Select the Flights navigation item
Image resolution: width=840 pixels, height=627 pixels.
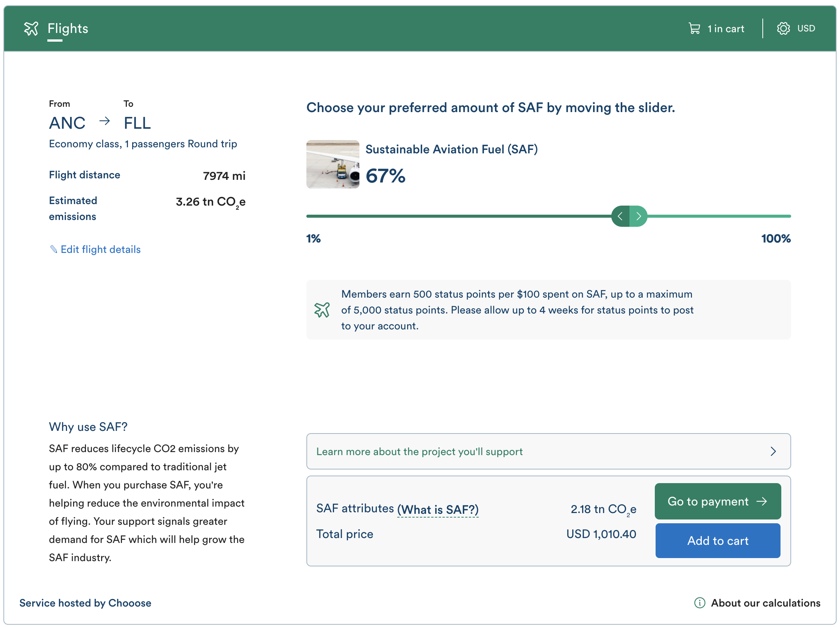click(x=67, y=28)
